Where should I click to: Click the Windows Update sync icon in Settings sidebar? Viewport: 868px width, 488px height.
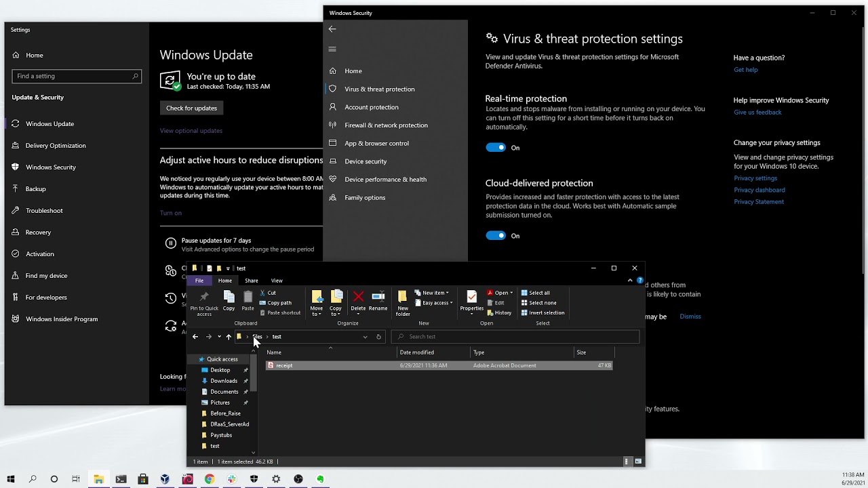coord(15,124)
